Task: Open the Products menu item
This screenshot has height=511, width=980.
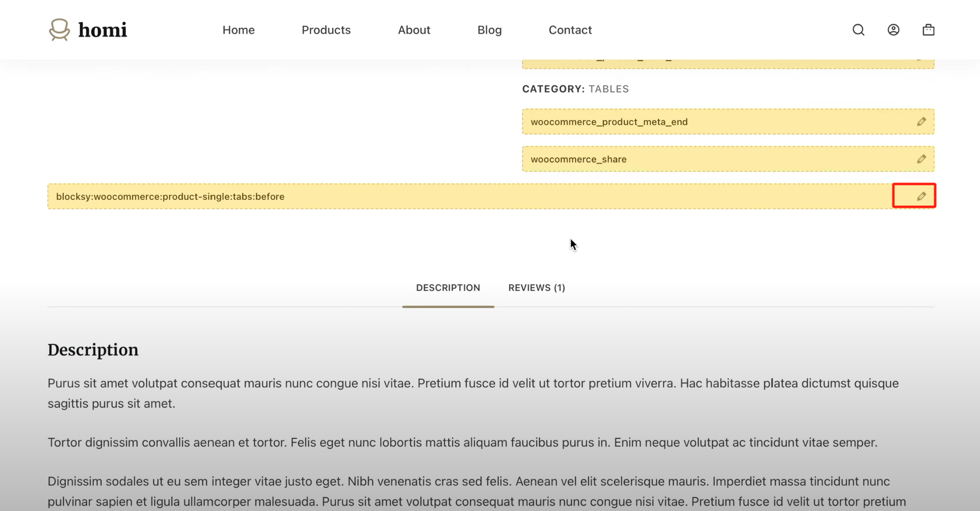Action: [x=326, y=30]
